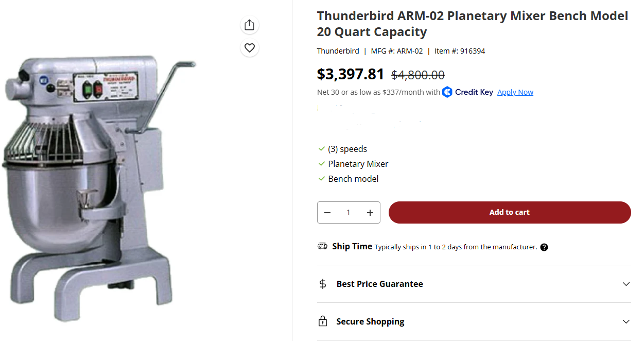The image size is (644, 341).
Task: Follow the Apply Now link
Action: point(515,92)
